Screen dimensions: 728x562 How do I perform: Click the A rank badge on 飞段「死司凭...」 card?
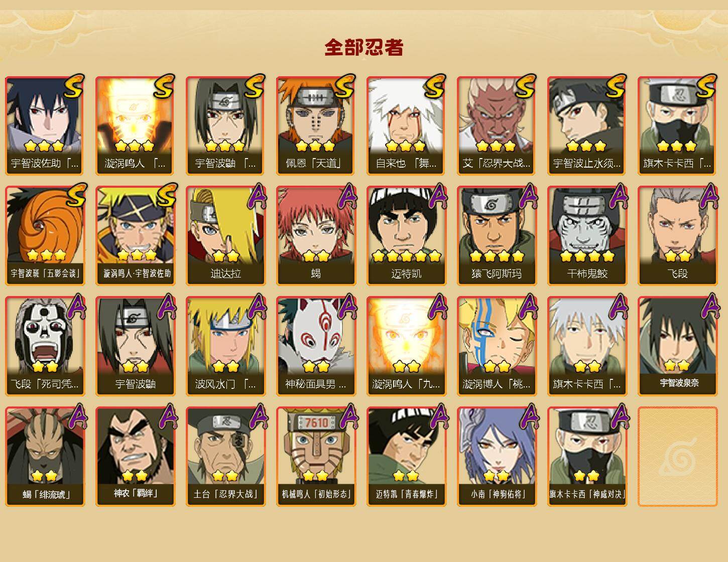75,306
